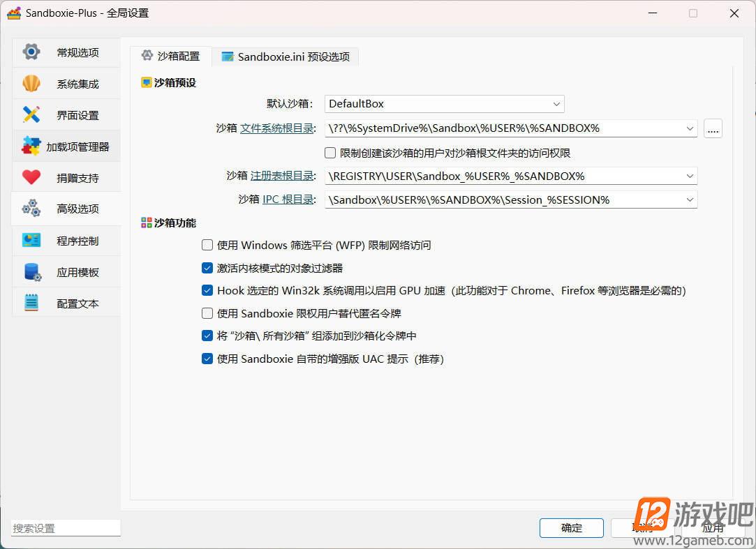
Task: Toggle 限制创建该沙箱的用户对沙箱根文件夹的访问权限 checkbox
Action: tap(330, 153)
